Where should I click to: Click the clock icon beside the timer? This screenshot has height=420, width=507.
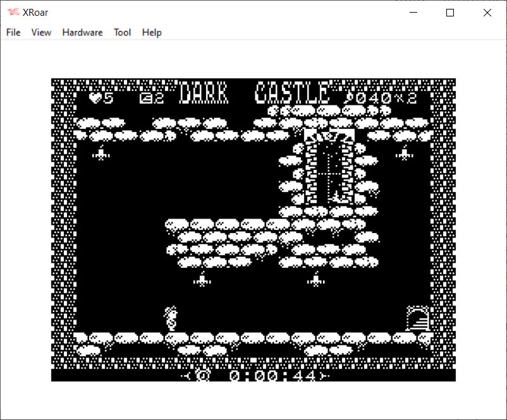tap(203, 376)
